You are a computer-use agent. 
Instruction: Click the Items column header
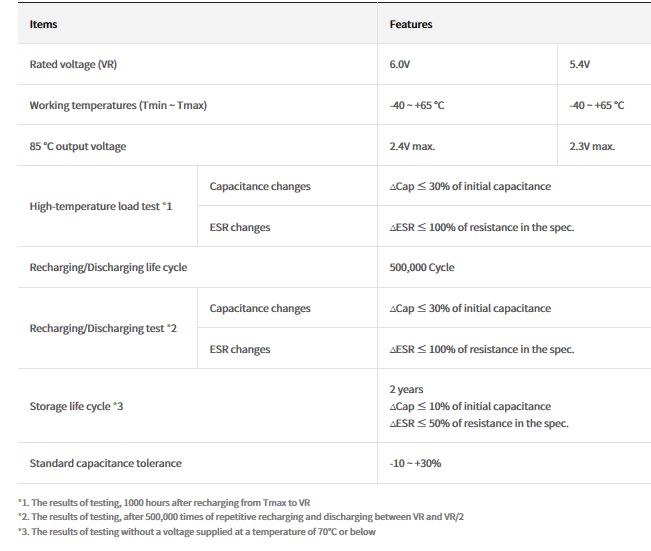point(44,24)
